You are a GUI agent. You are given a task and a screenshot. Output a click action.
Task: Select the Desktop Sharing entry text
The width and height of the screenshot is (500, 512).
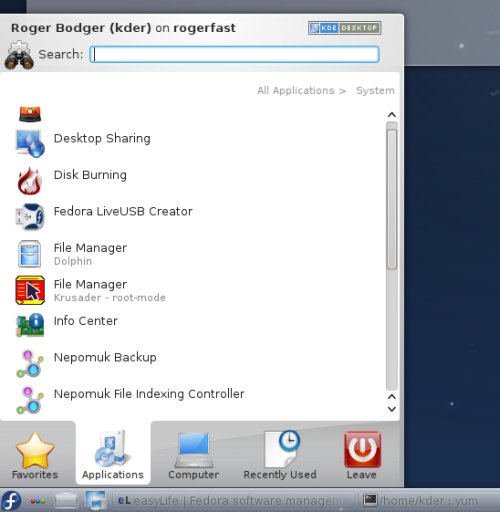click(102, 138)
